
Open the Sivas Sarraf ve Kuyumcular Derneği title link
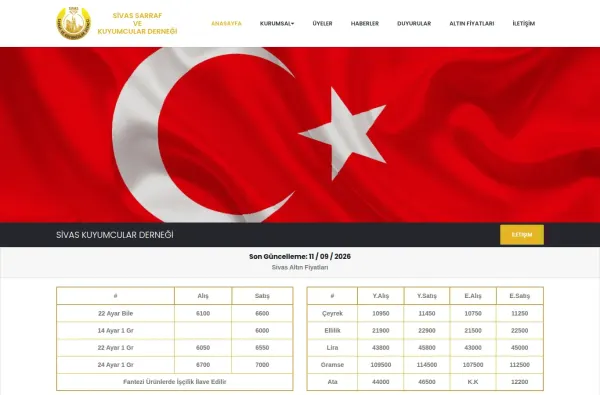[137, 23]
